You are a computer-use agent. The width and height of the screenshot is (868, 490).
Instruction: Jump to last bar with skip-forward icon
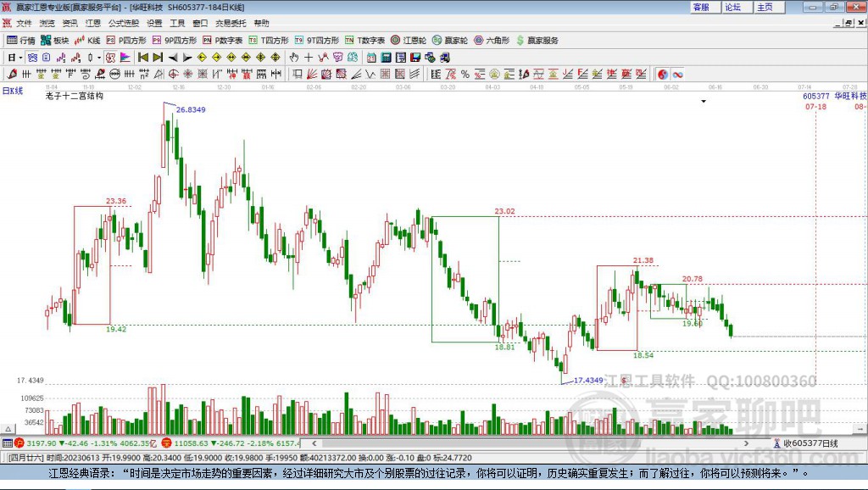tap(158, 58)
